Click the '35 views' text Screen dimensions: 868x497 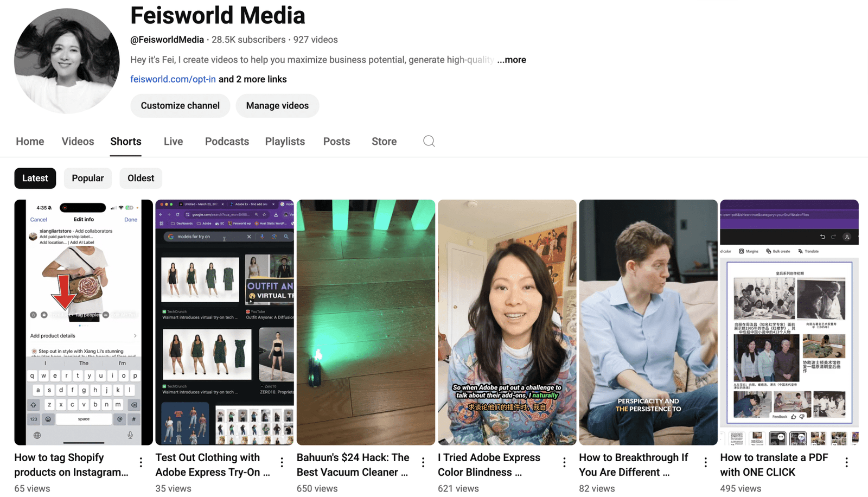point(173,488)
